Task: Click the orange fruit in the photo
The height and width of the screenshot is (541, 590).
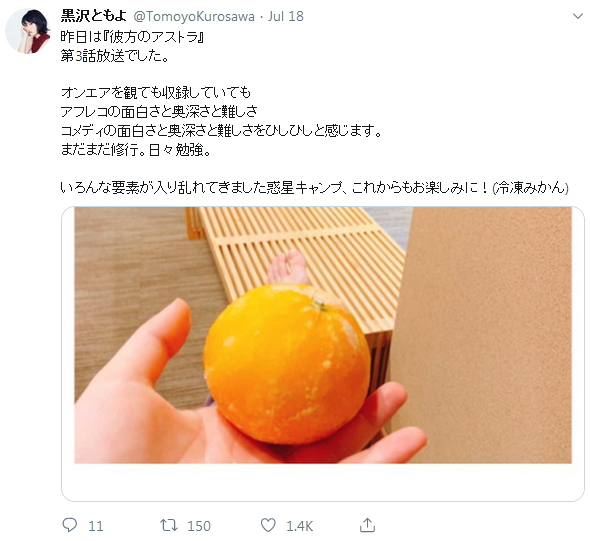Action: coord(288,364)
